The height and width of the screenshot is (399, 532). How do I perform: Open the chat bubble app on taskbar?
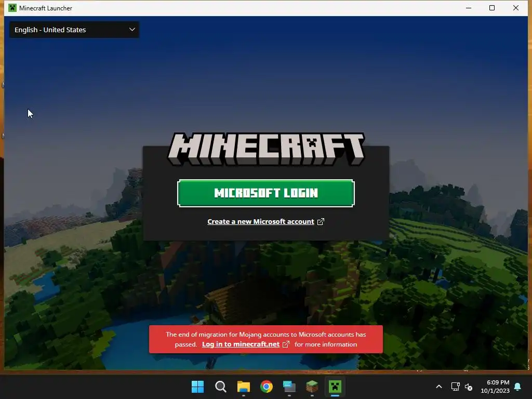tap(289, 387)
